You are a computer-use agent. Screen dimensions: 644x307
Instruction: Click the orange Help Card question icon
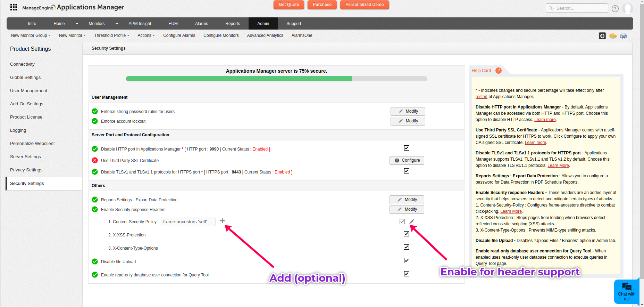pos(499,71)
